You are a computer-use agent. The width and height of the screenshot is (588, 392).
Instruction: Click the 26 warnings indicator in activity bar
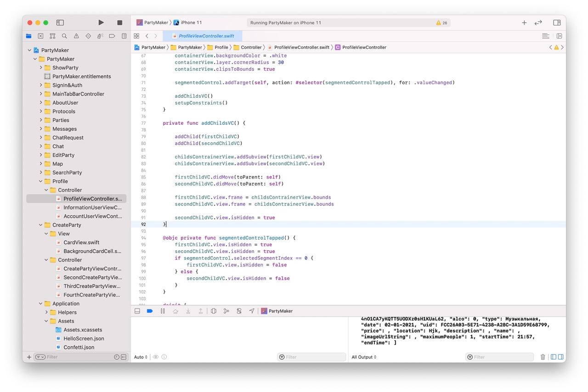(x=442, y=22)
